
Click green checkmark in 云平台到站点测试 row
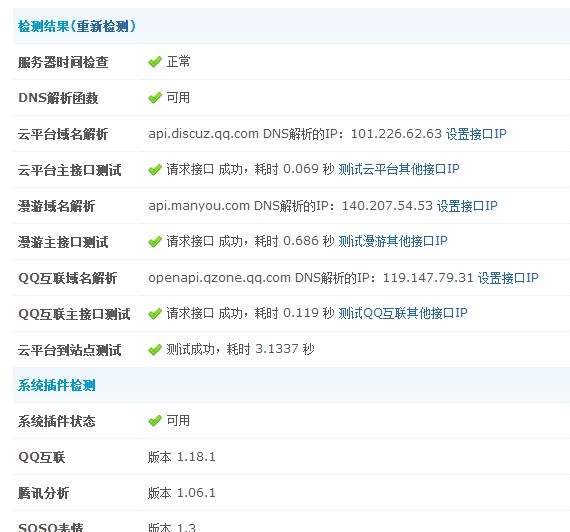tap(155, 350)
